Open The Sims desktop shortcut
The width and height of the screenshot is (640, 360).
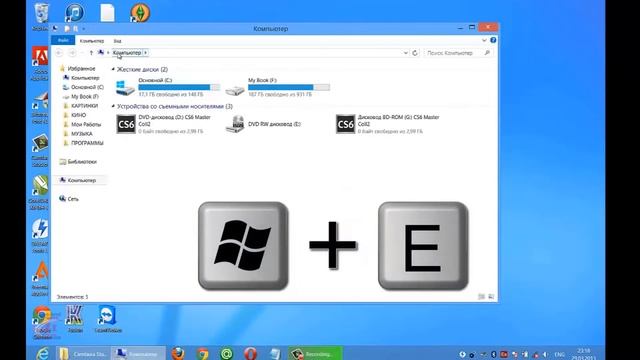(x=140, y=12)
